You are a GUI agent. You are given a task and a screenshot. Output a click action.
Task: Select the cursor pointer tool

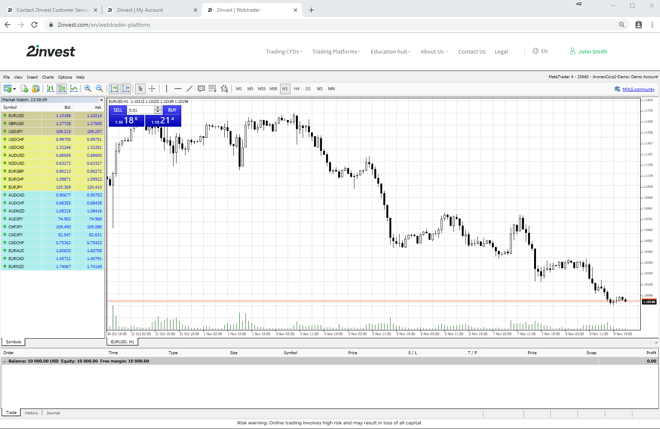[x=140, y=88]
